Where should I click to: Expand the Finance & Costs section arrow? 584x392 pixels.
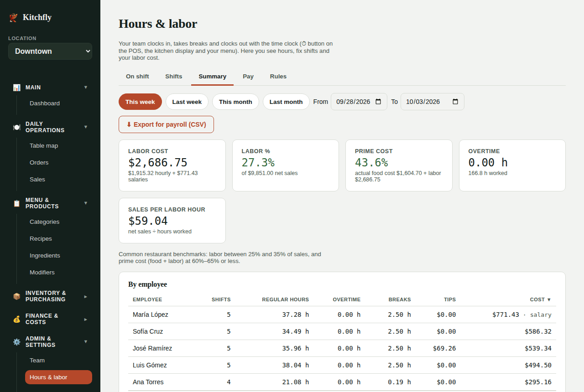86,319
